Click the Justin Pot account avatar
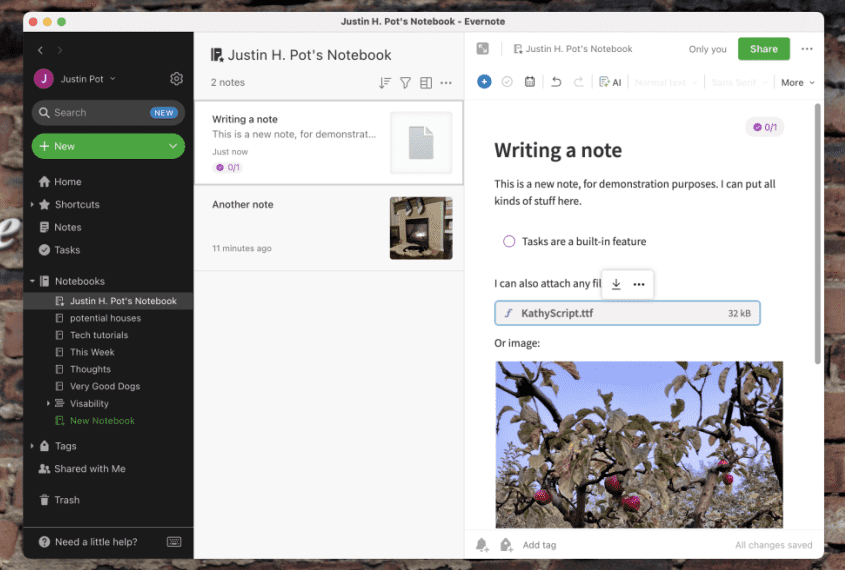 [x=44, y=79]
